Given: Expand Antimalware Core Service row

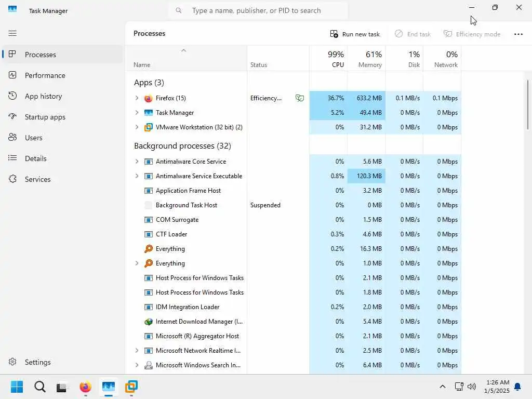Looking at the screenshot, I should (x=137, y=162).
